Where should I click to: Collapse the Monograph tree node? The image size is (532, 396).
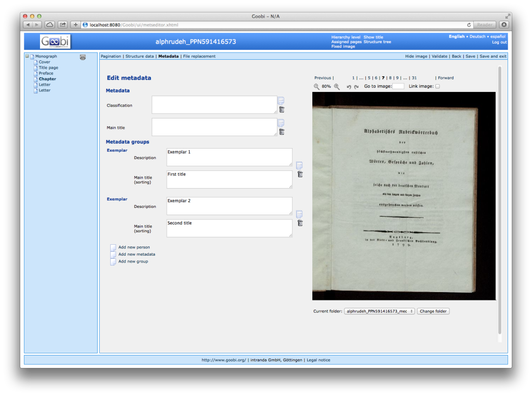[x=27, y=56]
